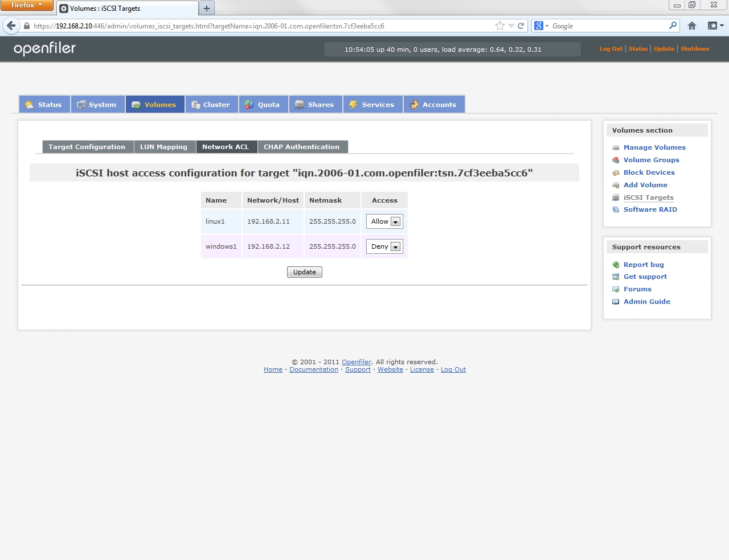Click the Shutdown link in the header
The width and height of the screenshot is (729, 560).
(x=695, y=49)
